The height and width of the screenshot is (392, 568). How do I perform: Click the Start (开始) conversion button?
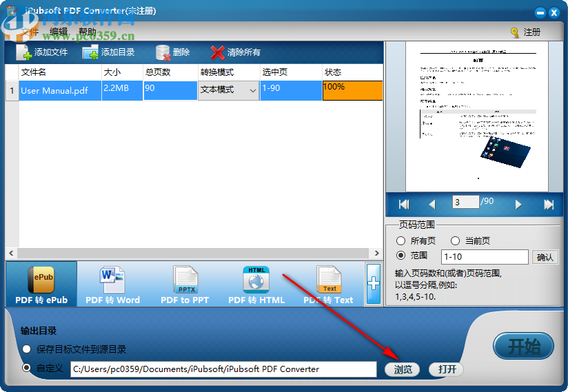click(523, 347)
